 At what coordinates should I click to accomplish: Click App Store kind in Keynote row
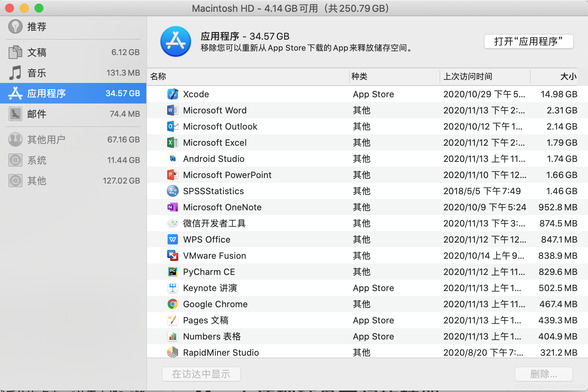373,288
